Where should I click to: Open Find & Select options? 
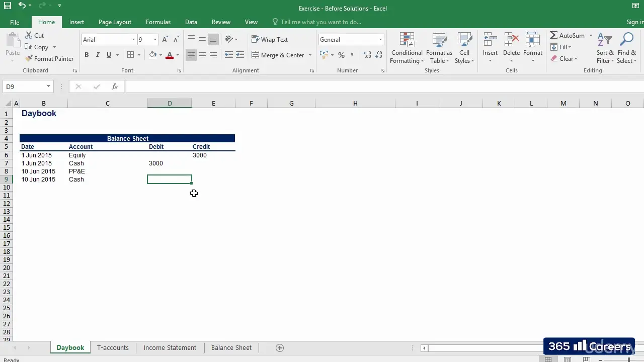627,48
